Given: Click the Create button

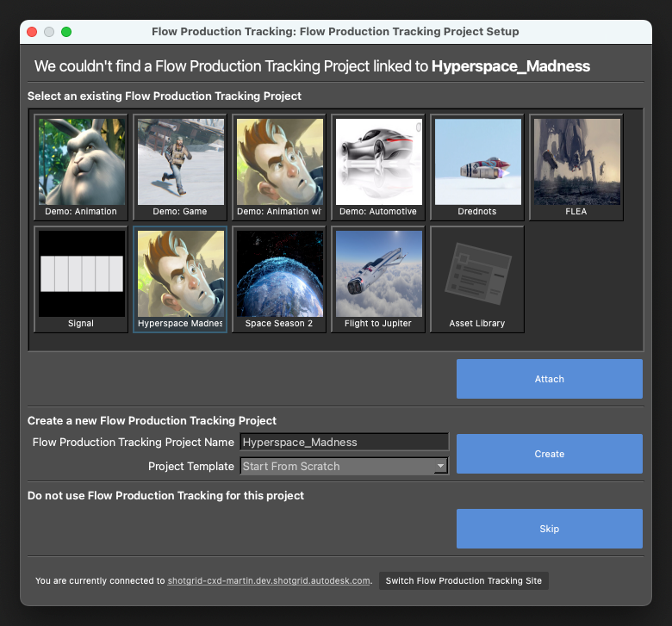Looking at the screenshot, I should pyautogui.click(x=550, y=454).
